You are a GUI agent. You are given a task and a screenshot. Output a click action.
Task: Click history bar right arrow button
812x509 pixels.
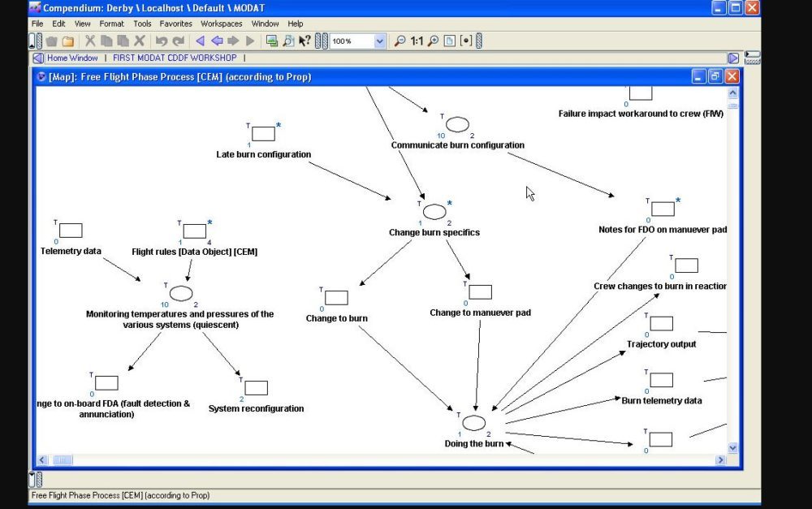[x=732, y=58]
